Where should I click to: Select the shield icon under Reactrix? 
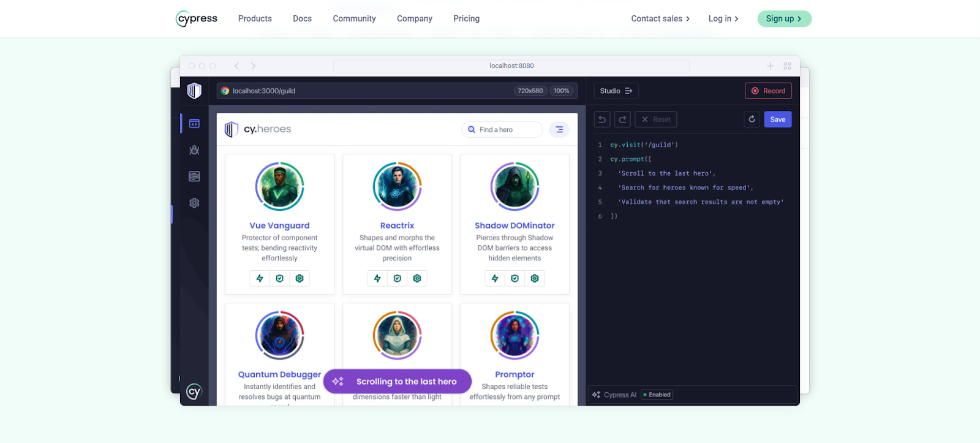[398, 279]
